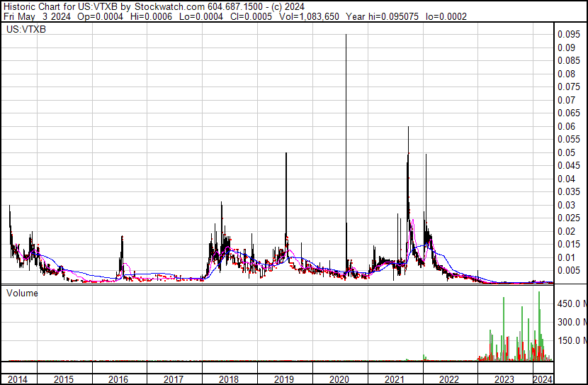Viewport: 588px width, 385px height.
Task: Click the 2018 label on the time axis
Action: [229, 379]
